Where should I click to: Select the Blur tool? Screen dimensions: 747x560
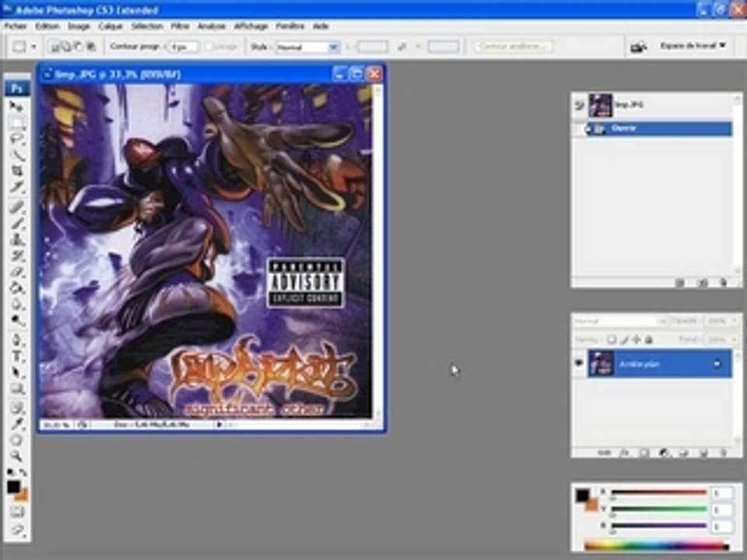point(17,304)
